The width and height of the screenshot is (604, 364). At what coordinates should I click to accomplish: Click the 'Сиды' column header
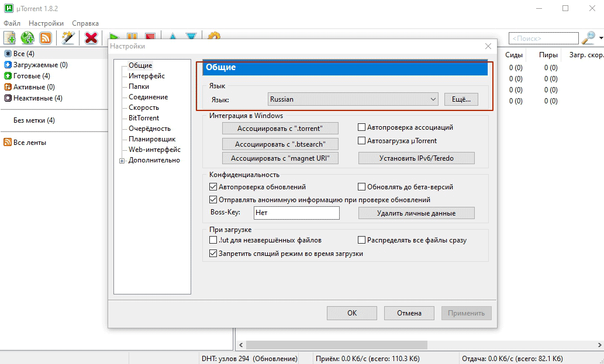(514, 55)
